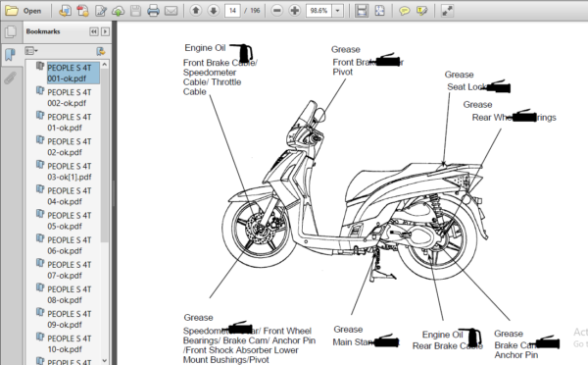Open bookmark PEOPLE S 4T 05-ok.pdf
Image resolution: width=588 pixels, height=365 pixels.
(69, 221)
